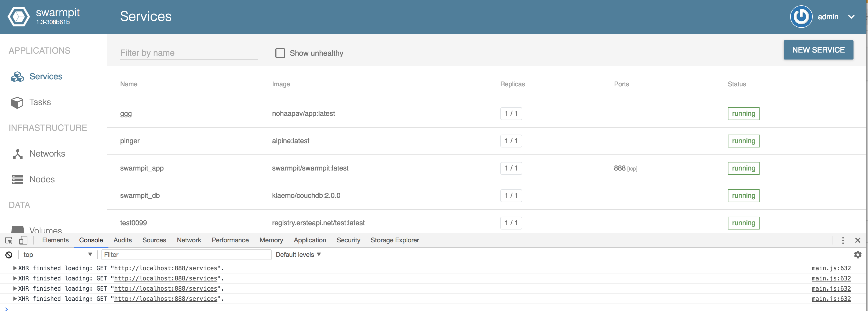Open the Storage Explorer tab
This screenshot has height=311, width=868.
point(395,240)
